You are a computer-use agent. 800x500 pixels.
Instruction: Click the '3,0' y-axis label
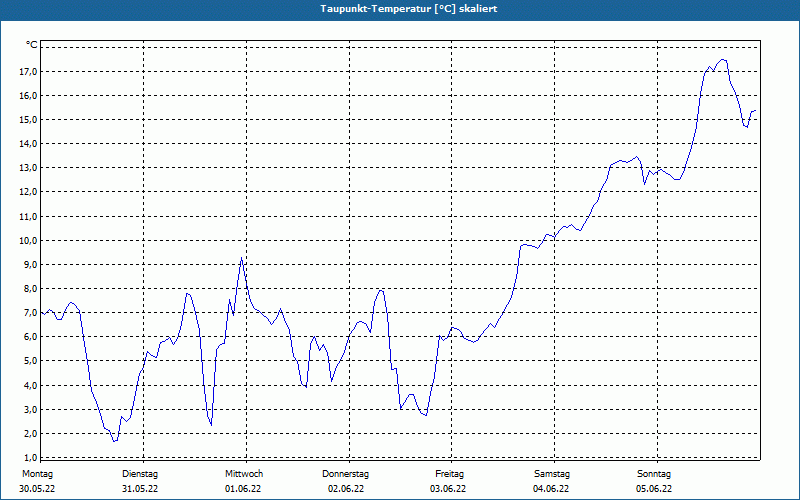(30, 410)
